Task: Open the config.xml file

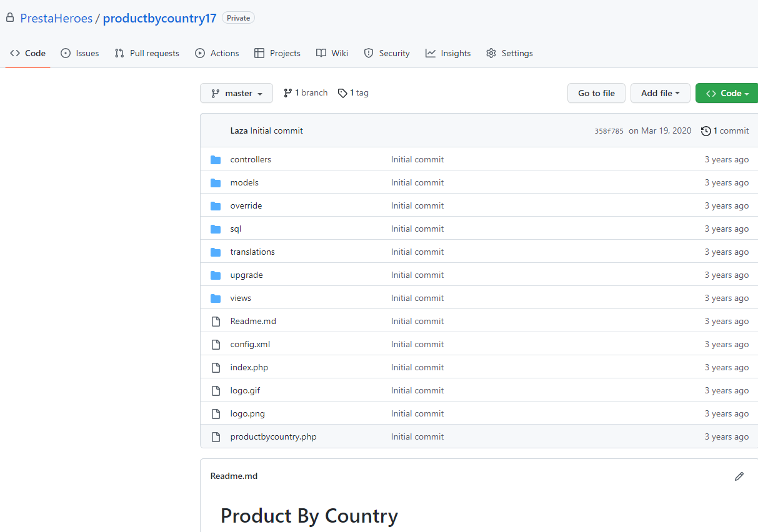Action: 250,345
